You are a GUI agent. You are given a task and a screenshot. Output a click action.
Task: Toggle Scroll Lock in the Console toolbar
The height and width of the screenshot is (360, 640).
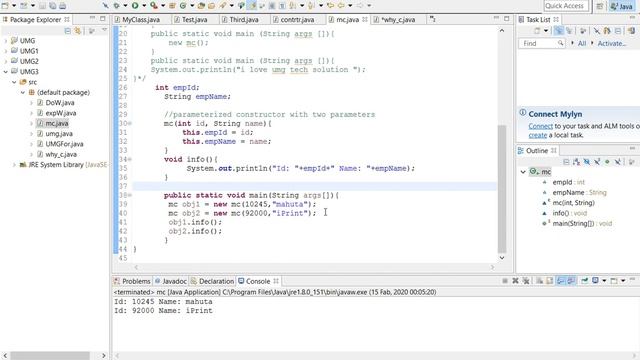(549, 281)
